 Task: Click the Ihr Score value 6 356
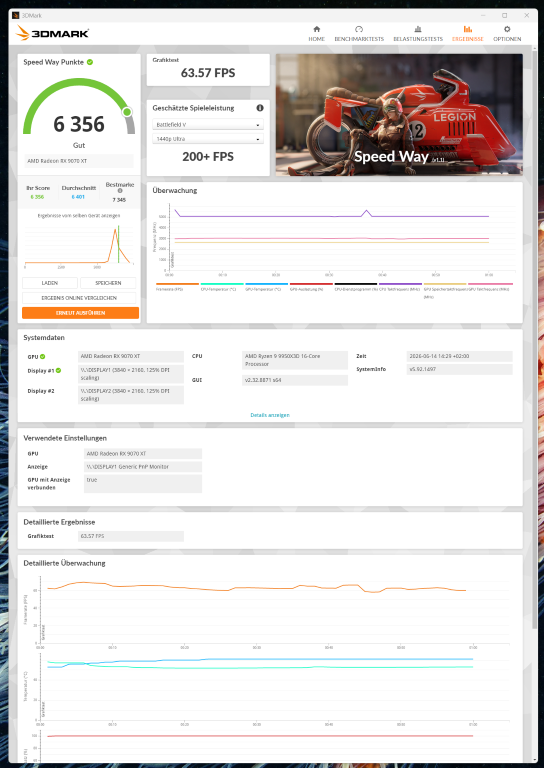(37, 197)
